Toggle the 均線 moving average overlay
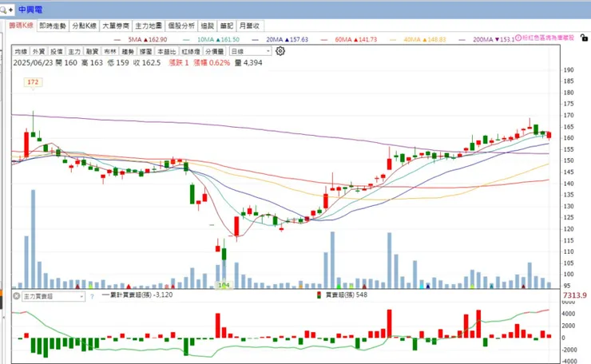The height and width of the screenshot is (364, 591). click(21, 51)
